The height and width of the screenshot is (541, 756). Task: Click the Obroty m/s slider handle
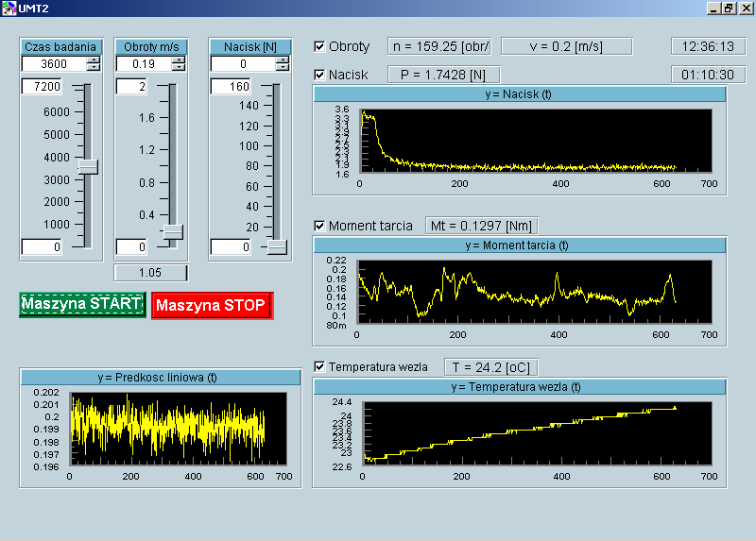tap(173, 231)
